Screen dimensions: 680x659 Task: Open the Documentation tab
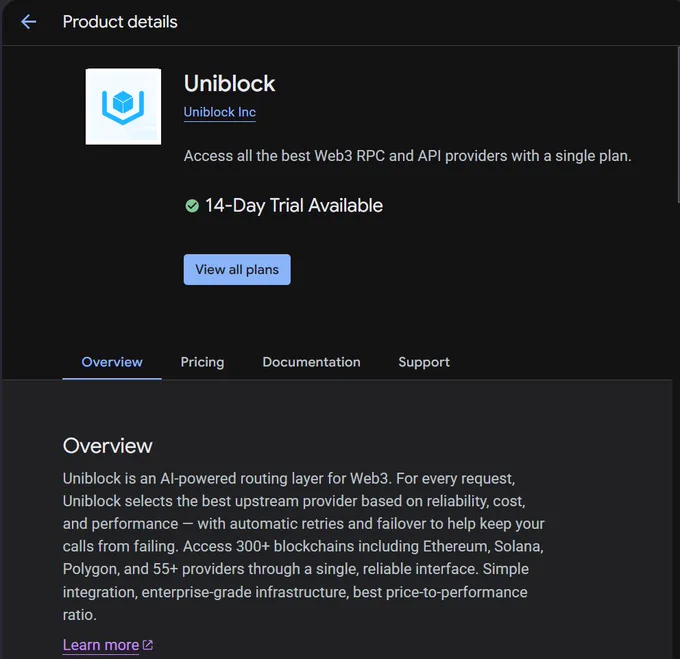point(311,362)
